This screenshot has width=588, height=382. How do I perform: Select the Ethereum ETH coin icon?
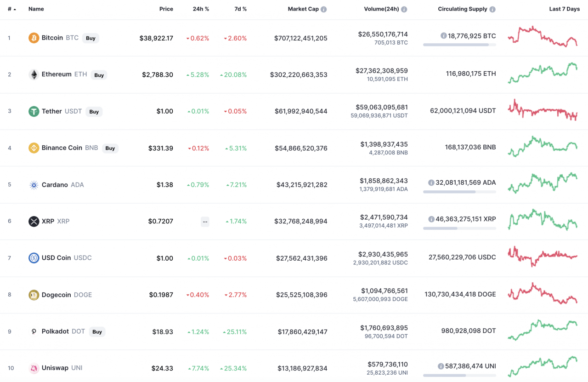pyautogui.click(x=34, y=74)
